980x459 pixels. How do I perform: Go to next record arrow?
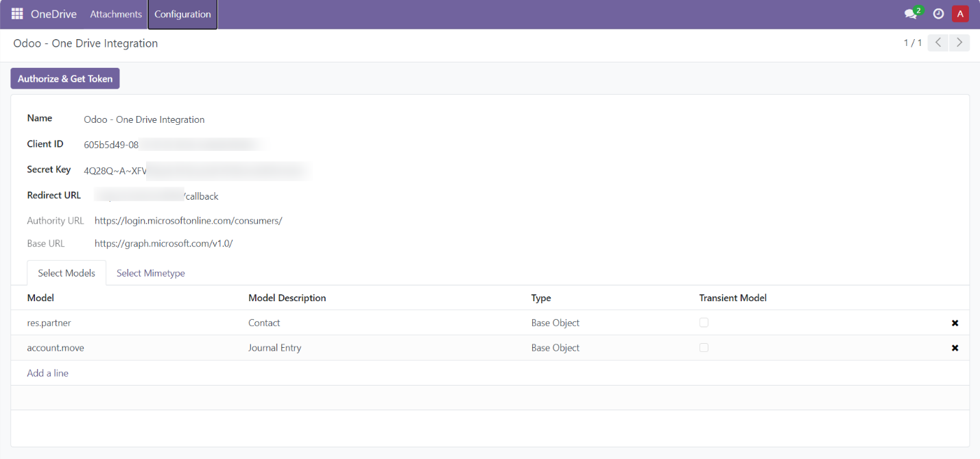click(959, 43)
